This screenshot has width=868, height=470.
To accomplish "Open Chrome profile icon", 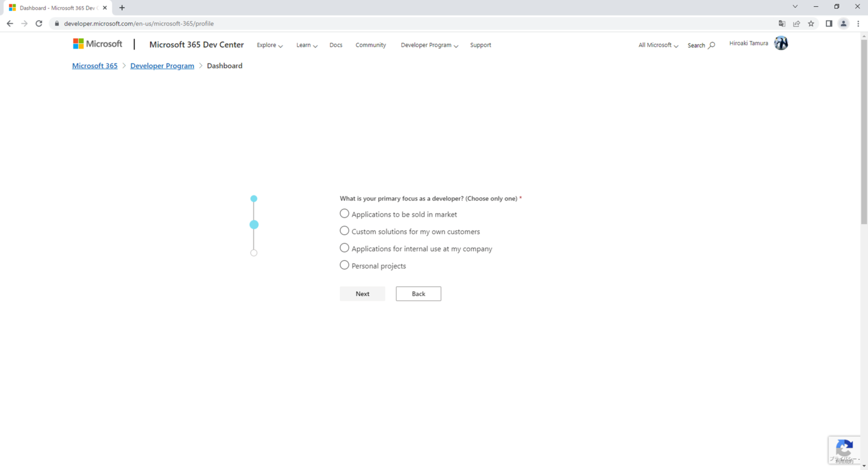I will (844, 24).
